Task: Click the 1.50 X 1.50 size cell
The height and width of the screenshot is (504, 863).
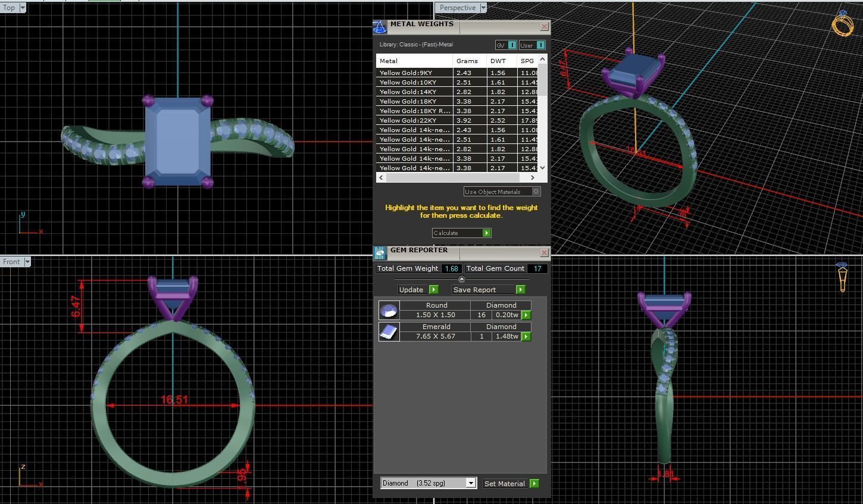Action: tap(435, 315)
